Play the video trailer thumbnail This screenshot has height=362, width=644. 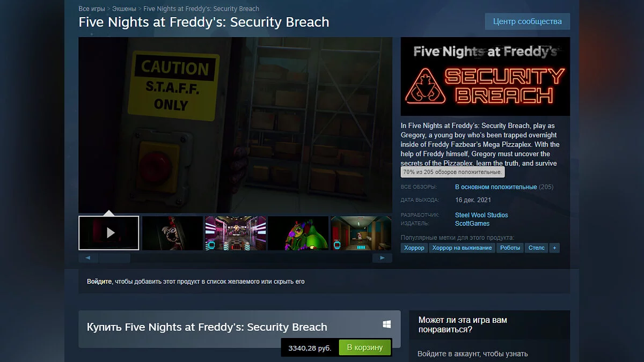coord(109,233)
